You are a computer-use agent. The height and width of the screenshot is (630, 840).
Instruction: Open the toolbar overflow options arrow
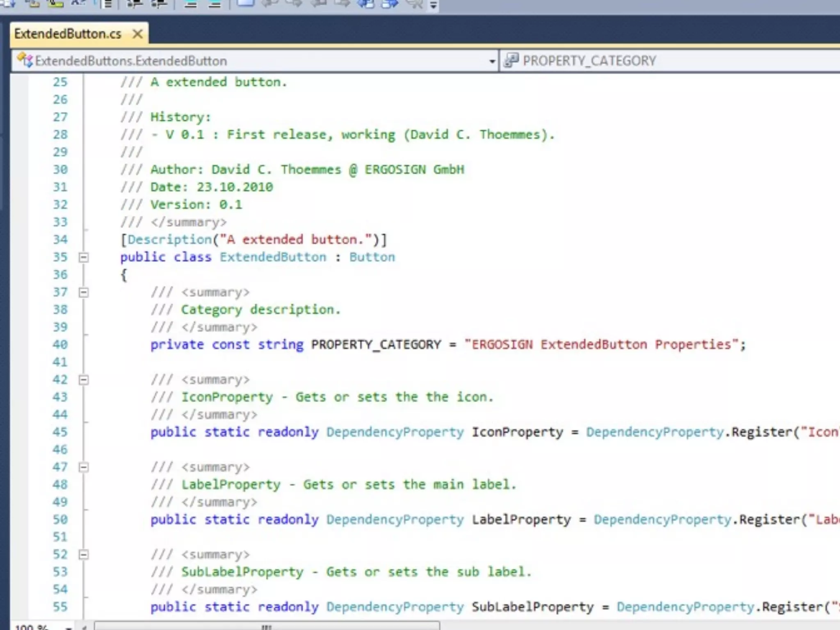tap(434, 5)
